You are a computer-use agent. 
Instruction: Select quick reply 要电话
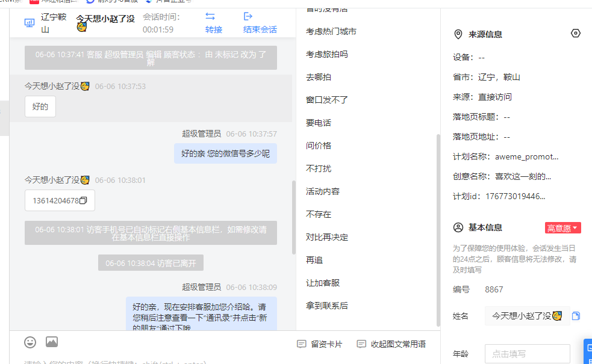[x=319, y=123]
